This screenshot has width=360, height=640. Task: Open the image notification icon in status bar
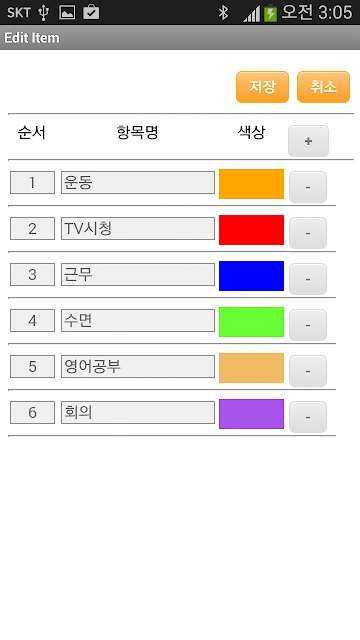point(67,12)
